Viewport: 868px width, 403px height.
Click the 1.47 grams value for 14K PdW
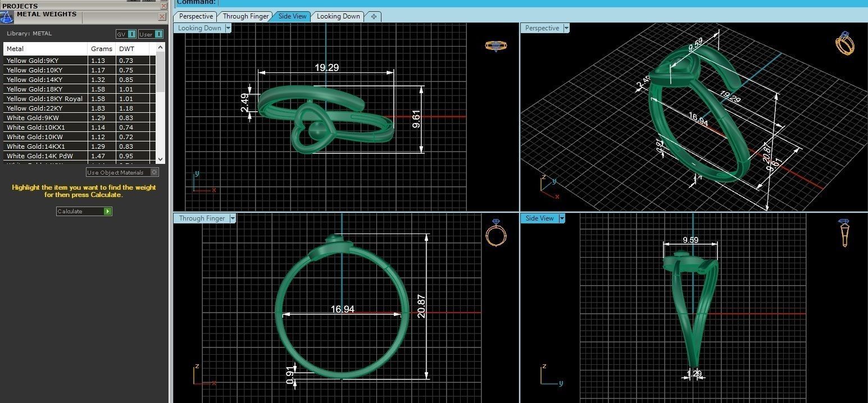[x=98, y=156]
